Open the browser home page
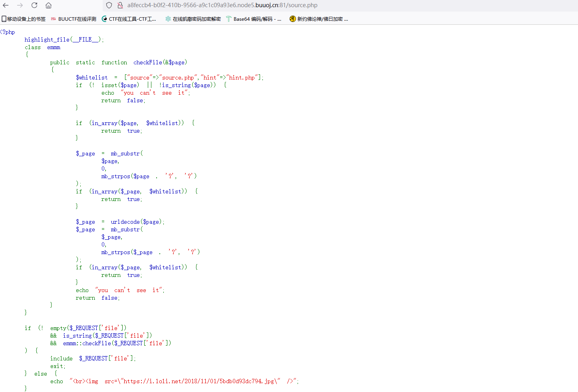578x392 pixels. click(x=48, y=5)
